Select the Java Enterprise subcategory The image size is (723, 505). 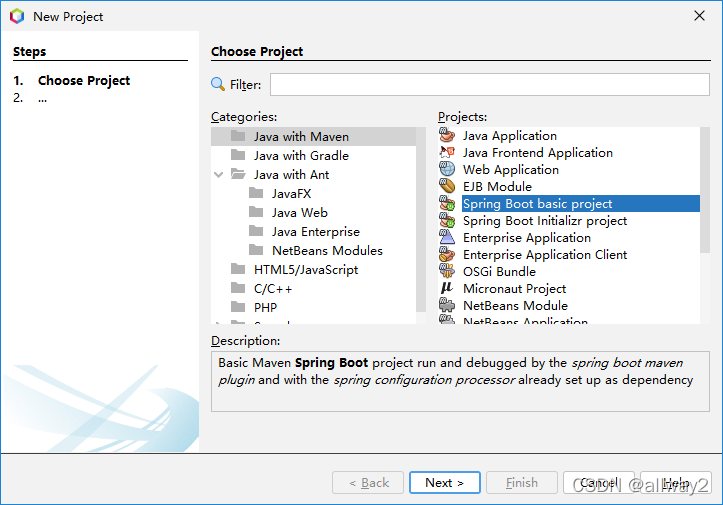pos(316,232)
